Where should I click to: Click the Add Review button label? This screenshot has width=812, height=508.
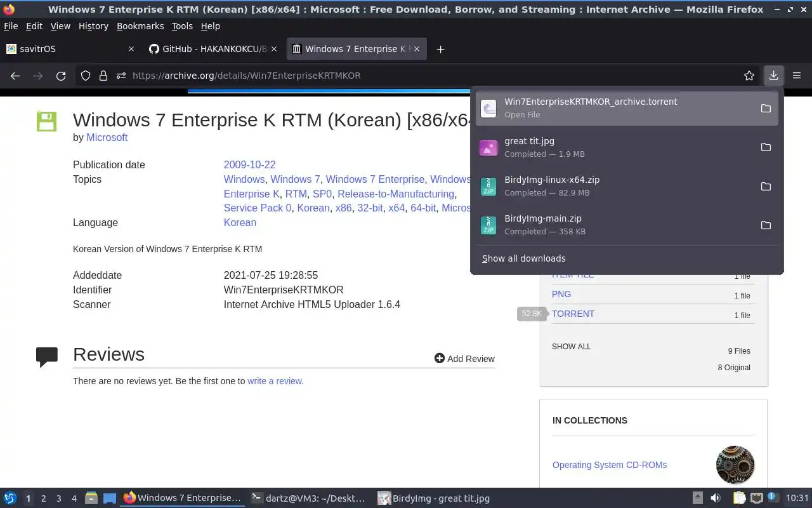(471, 359)
